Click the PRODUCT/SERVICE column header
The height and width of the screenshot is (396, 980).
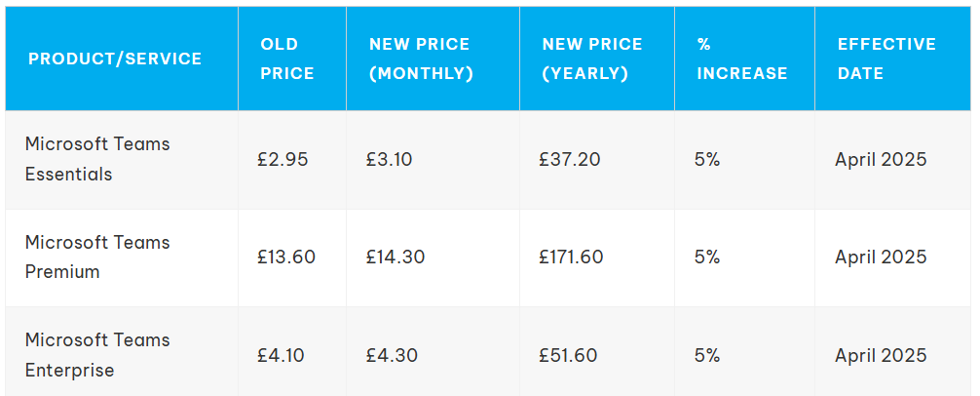(115, 59)
